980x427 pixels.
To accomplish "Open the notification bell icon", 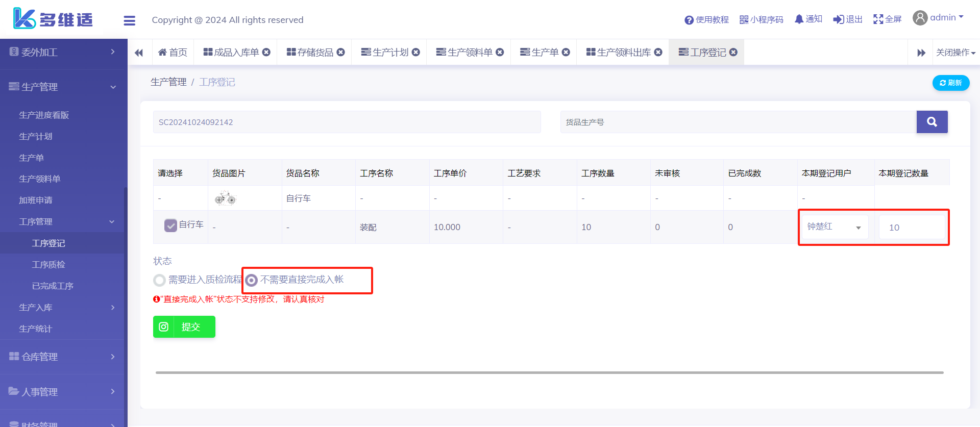I will (799, 19).
